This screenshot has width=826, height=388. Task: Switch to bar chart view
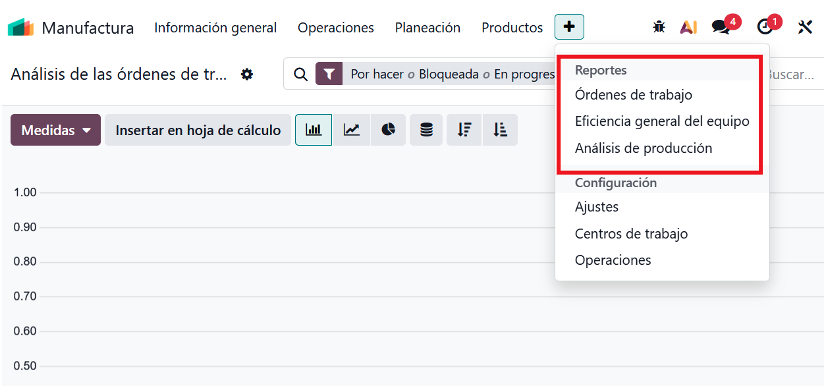(x=313, y=130)
